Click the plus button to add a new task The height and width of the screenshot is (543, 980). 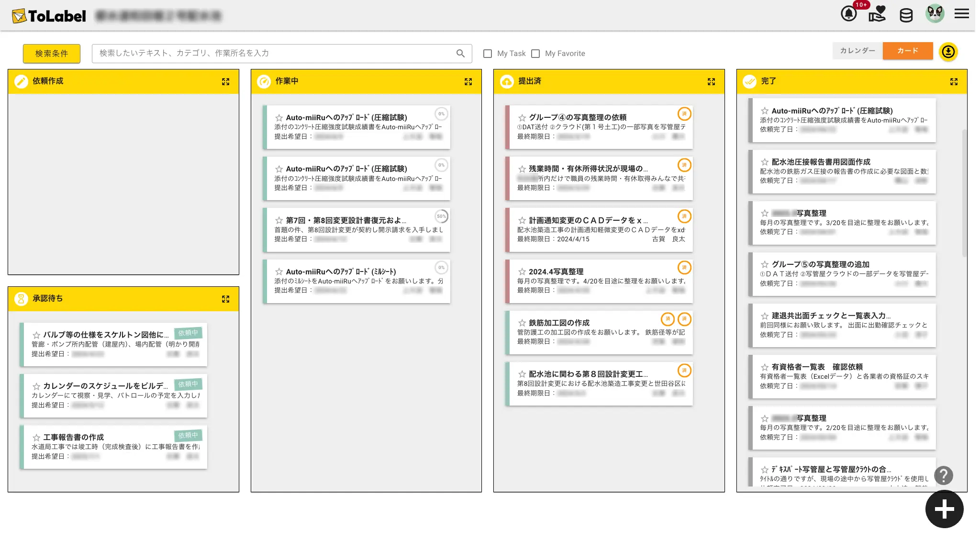[x=944, y=509]
